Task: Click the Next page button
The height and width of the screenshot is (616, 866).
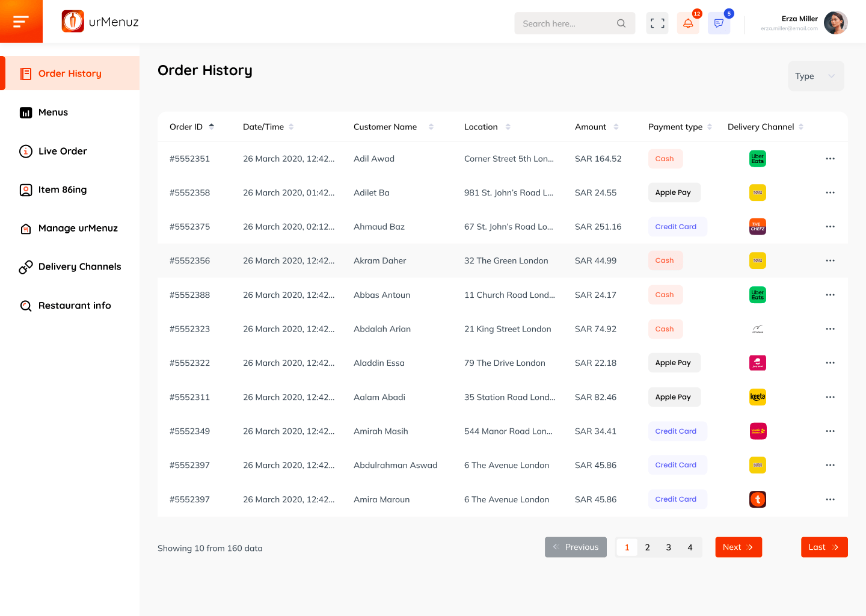Action: 738,547
